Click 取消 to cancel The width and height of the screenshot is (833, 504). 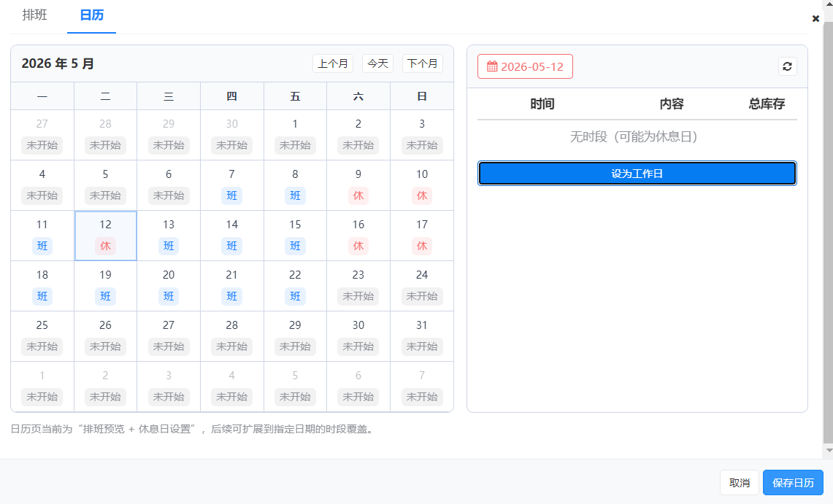pyautogui.click(x=740, y=483)
